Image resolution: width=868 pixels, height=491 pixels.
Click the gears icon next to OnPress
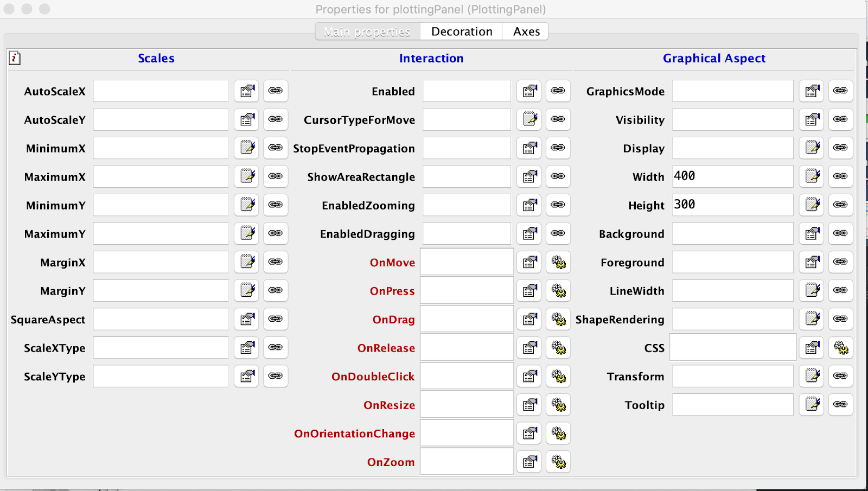click(558, 291)
